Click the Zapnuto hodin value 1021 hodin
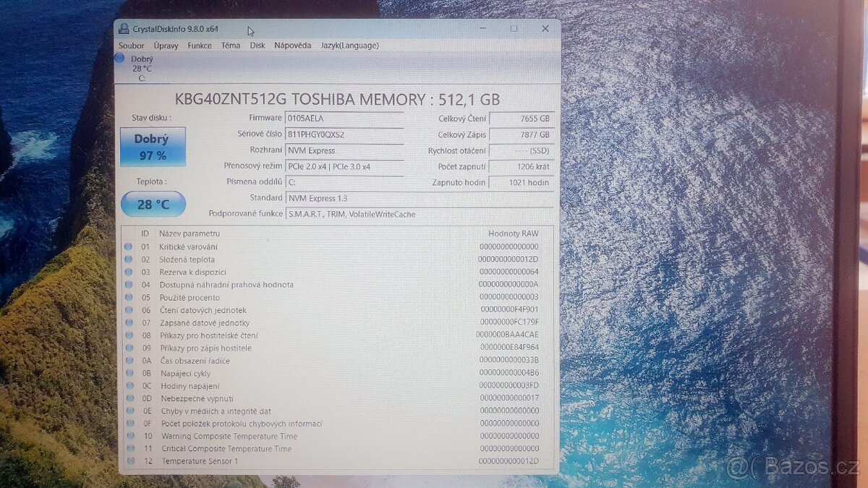This screenshot has height=488, width=868. 521,183
